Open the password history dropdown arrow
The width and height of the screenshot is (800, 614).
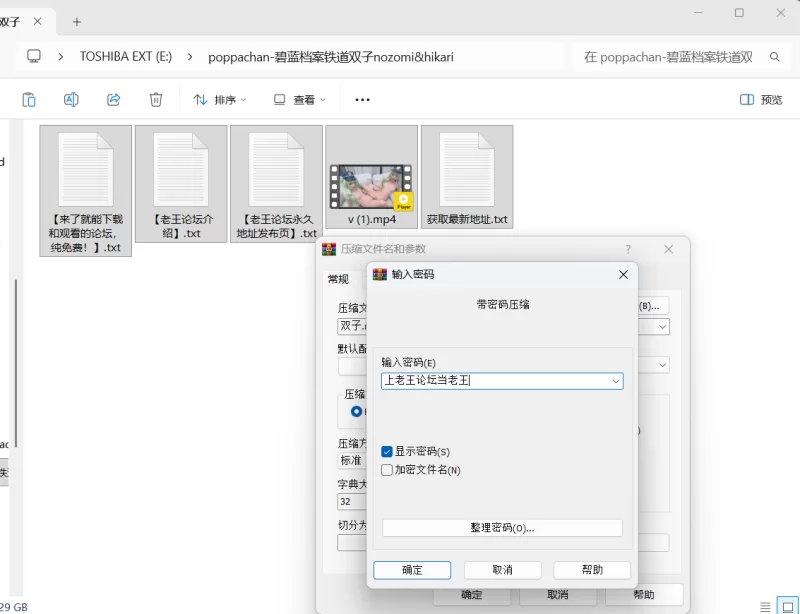coord(615,381)
